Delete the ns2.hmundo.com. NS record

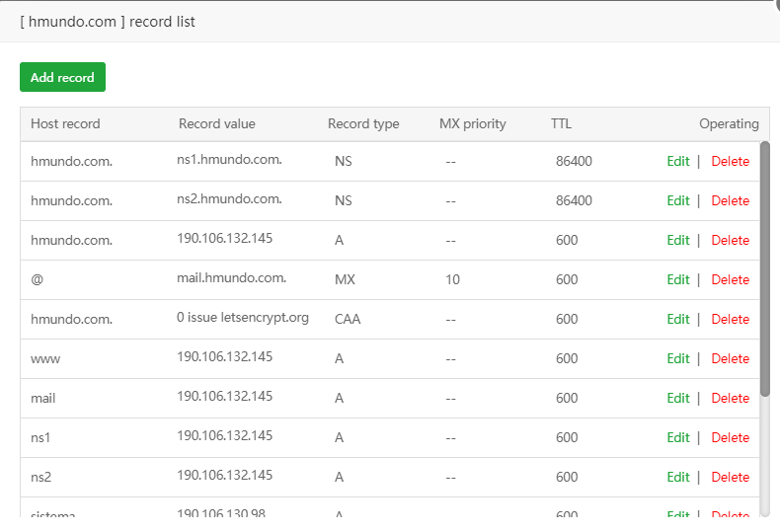[731, 200]
